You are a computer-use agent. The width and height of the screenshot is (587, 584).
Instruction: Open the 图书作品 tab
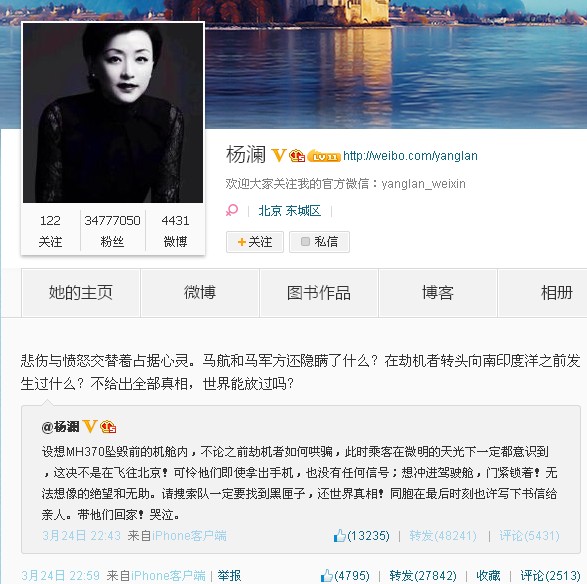click(319, 293)
